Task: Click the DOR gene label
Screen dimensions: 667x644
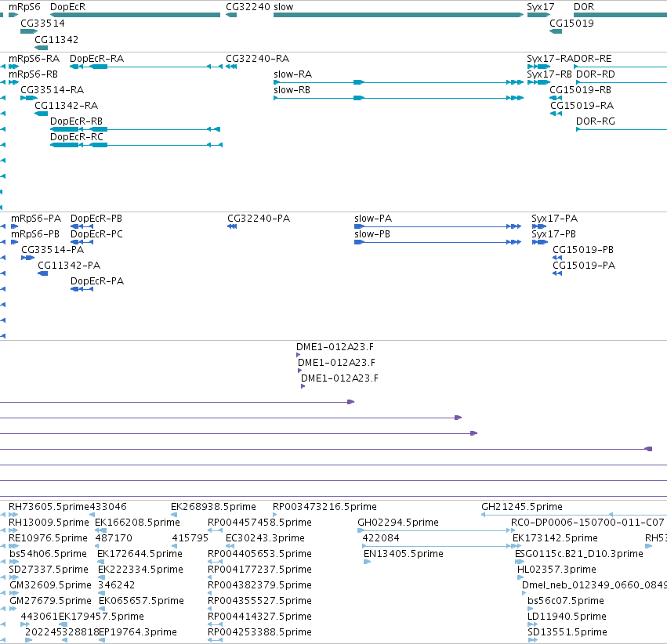Action: tap(584, 7)
